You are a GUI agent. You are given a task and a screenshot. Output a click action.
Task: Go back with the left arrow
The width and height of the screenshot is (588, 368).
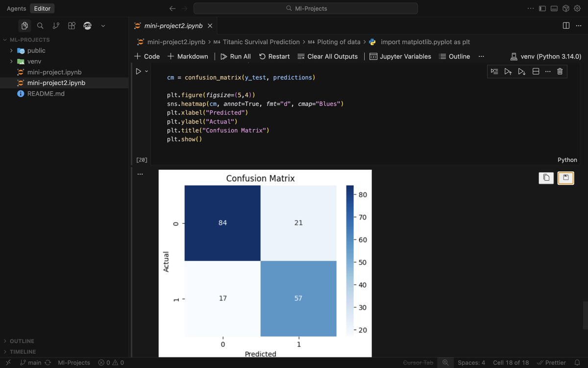[x=172, y=8]
